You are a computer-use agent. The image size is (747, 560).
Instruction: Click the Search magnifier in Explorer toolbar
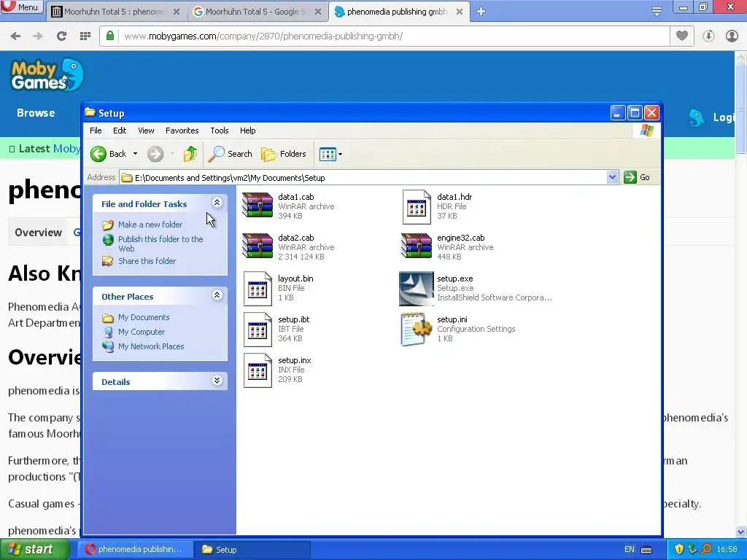point(216,154)
